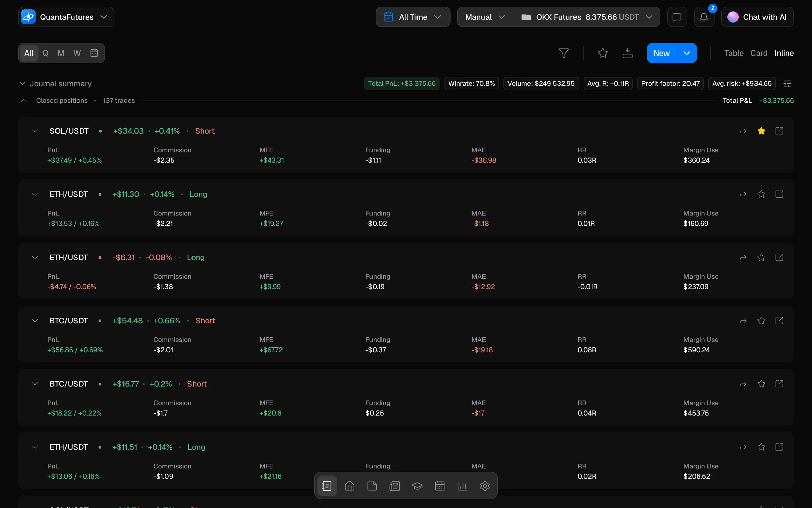Open the OKX Futures account dropdown
The height and width of the screenshot is (508, 812).
pos(587,17)
